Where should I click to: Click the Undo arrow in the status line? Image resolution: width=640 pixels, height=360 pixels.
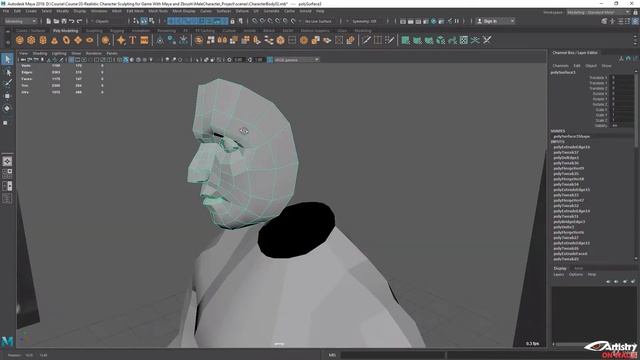pos(72,21)
